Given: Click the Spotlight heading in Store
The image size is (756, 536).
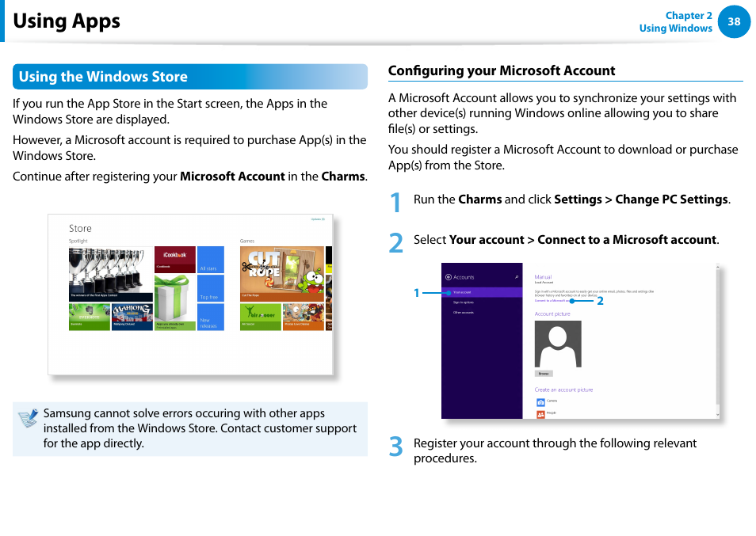Looking at the screenshot, I should pyautogui.click(x=78, y=241).
